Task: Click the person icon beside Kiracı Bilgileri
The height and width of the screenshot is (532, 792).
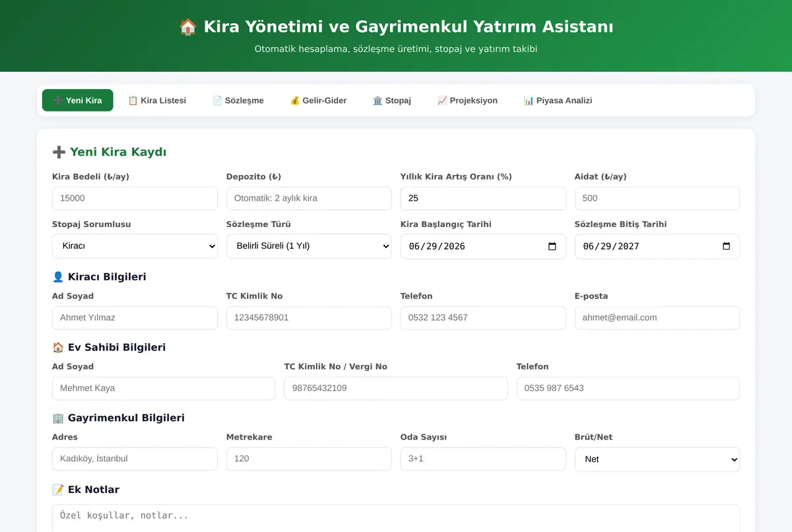Action: point(58,277)
